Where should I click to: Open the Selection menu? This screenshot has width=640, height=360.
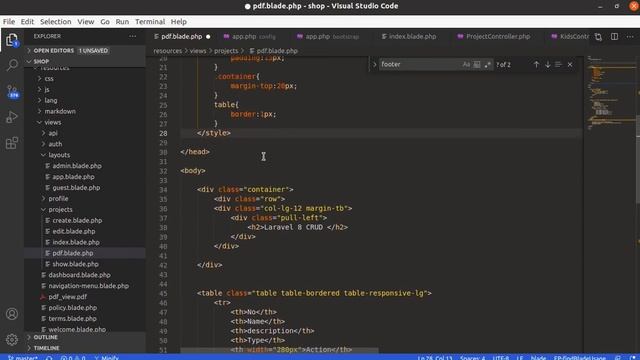[56, 22]
